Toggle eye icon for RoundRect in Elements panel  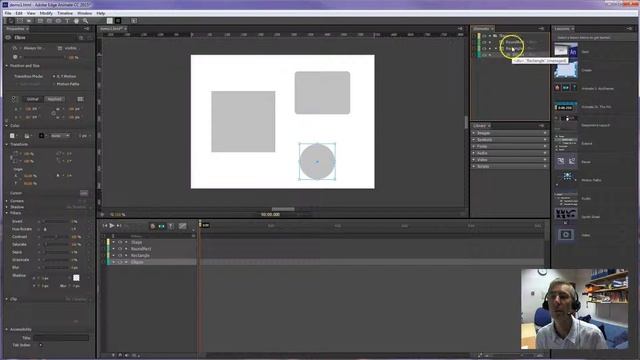tap(484, 42)
